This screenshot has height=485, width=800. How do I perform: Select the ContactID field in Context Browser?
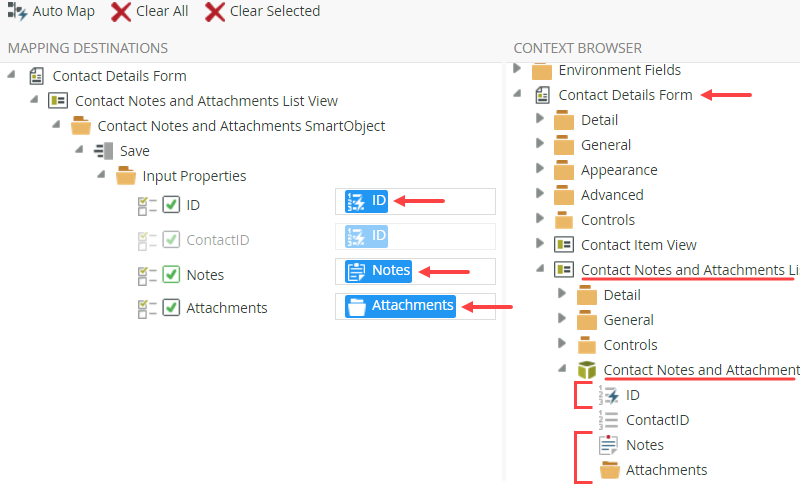point(657,420)
